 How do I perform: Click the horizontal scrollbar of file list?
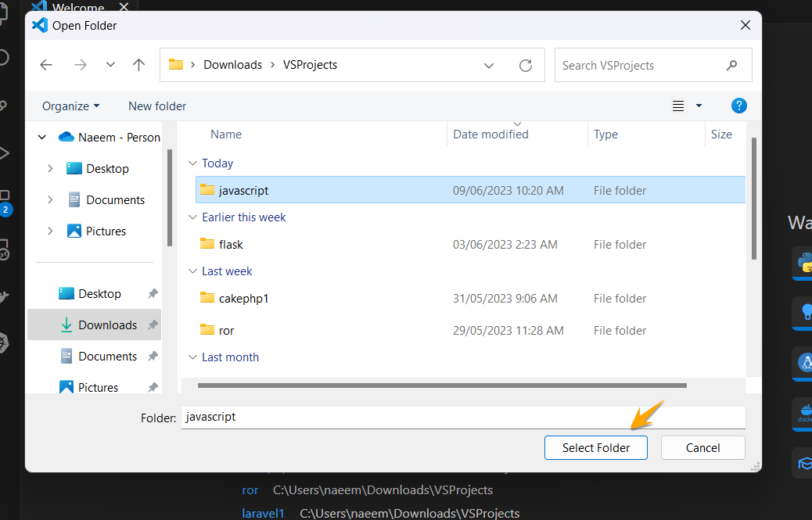coord(442,386)
